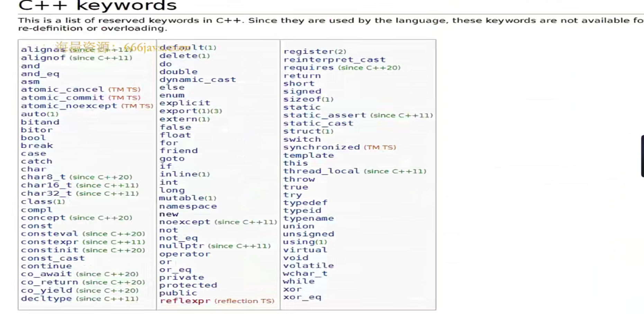Screen dimensions: 644x314
Task: Click the nullptr keyword link
Action: 182,246
